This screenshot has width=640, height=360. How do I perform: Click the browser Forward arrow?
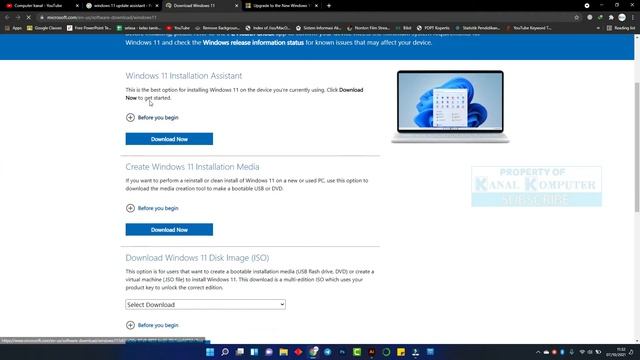point(18,18)
